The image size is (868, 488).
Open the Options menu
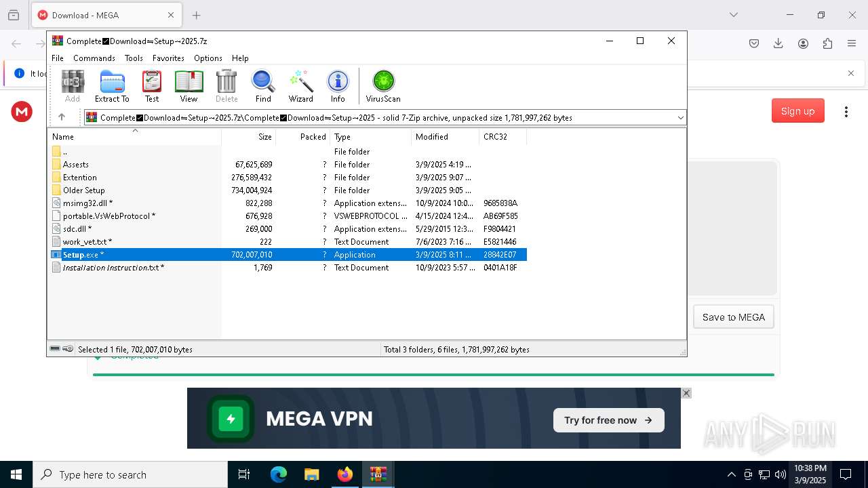[208, 58]
